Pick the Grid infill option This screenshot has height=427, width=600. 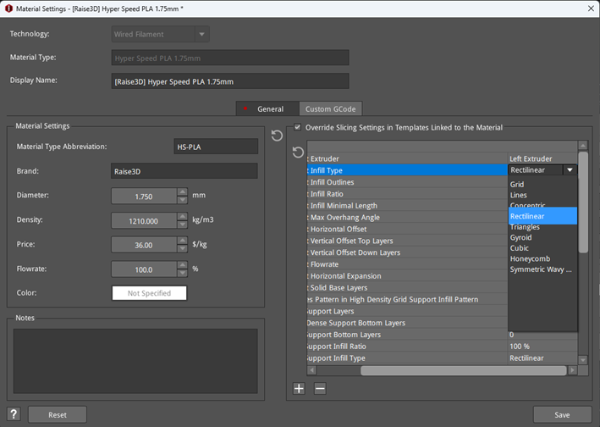click(517, 184)
